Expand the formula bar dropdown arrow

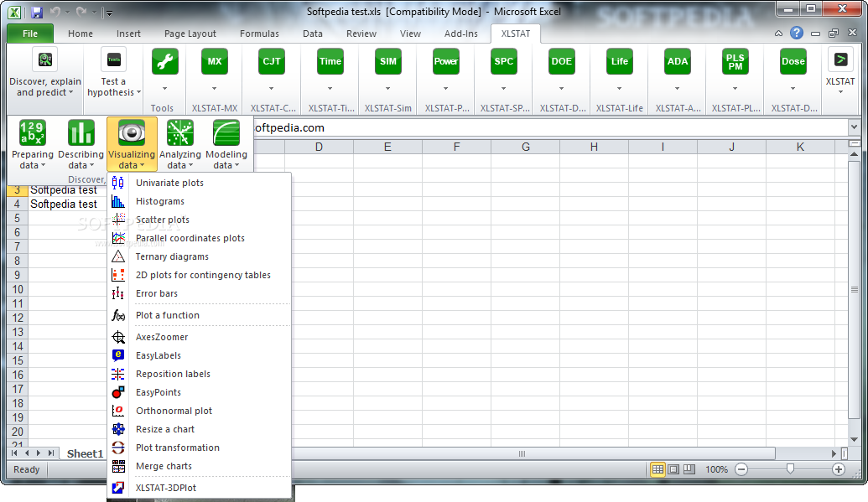(854, 127)
